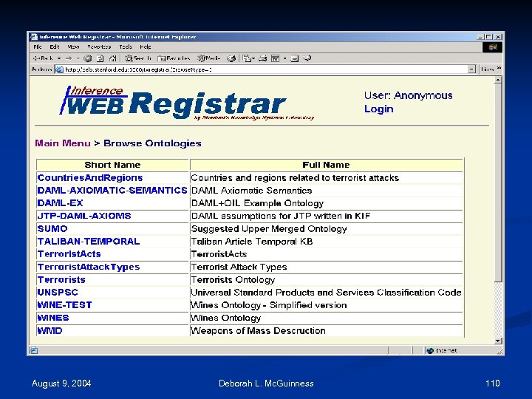Open the TerroristActs short name link
Image resolution: width=532 pixels, height=399 pixels.
tap(69, 254)
